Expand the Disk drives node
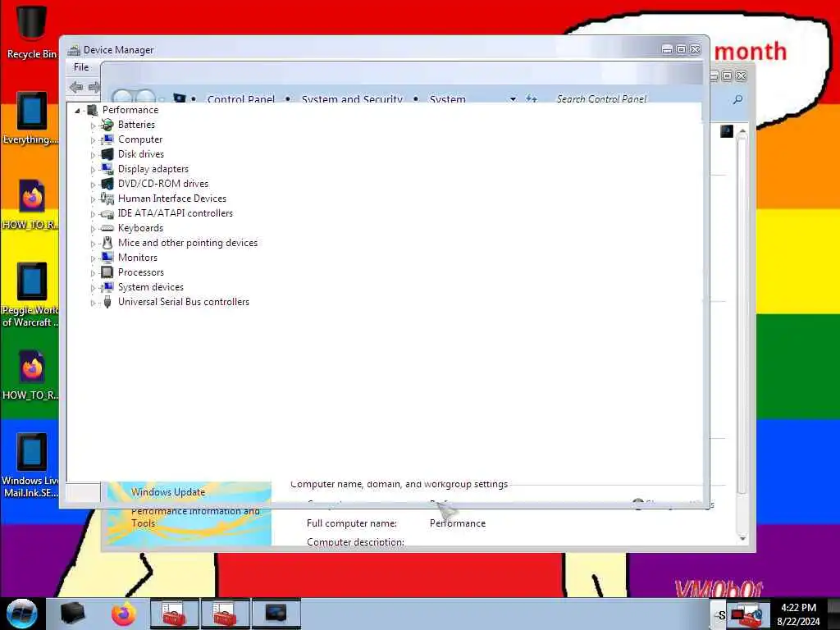Screen dimensions: 840x630 tap(93, 155)
